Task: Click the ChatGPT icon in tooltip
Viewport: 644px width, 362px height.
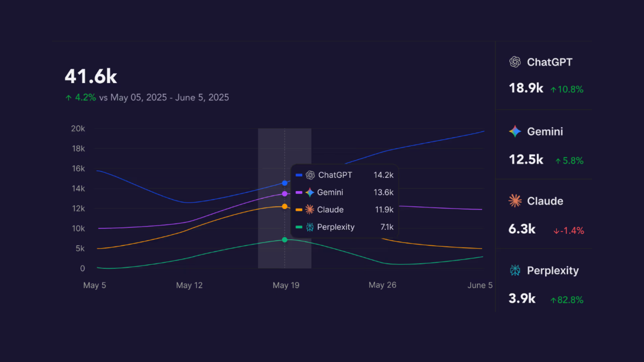Action: coord(310,175)
